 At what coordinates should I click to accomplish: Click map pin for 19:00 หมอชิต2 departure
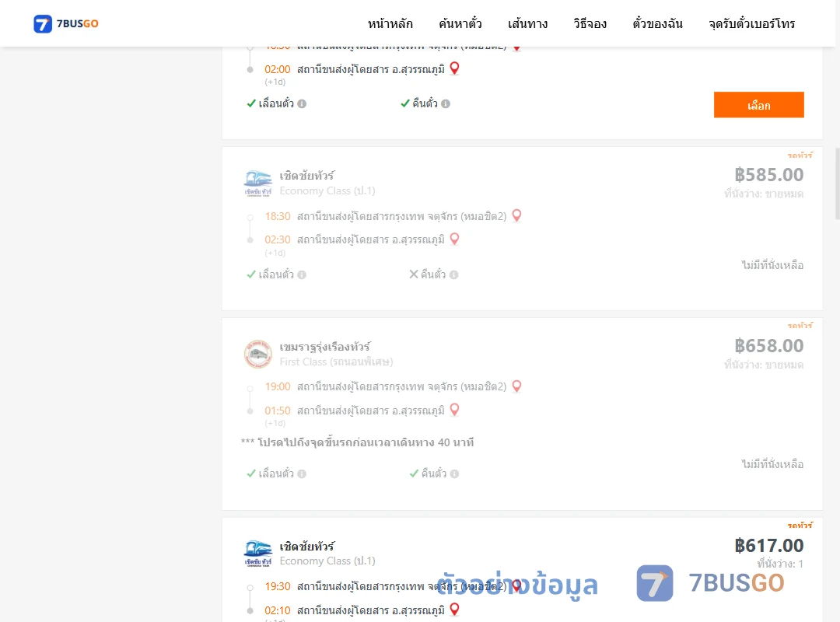click(516, 386)
